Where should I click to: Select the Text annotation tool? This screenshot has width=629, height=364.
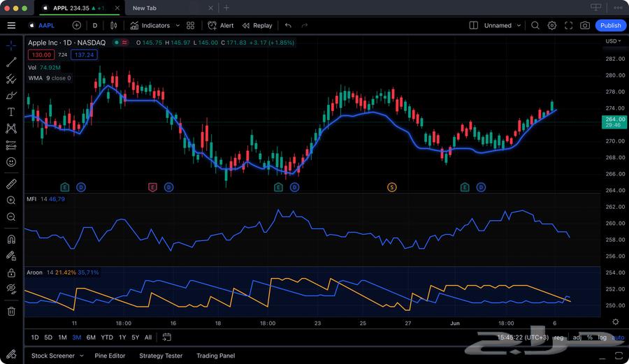(x=11, y=112)
